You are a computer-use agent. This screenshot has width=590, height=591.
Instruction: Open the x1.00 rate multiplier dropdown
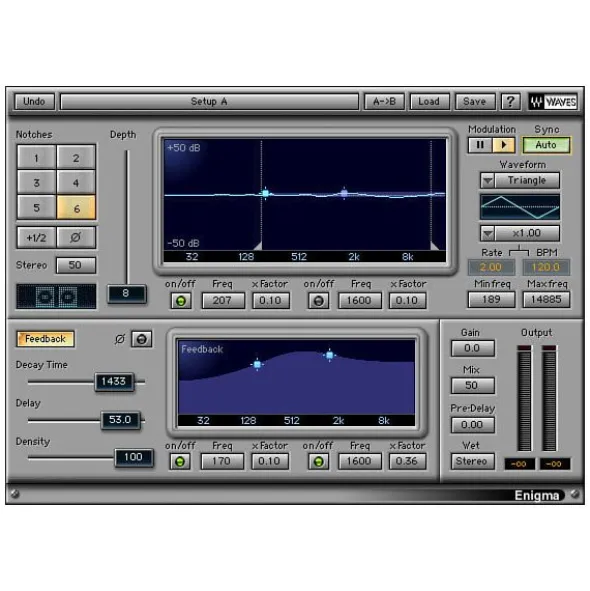coord(487,234)
